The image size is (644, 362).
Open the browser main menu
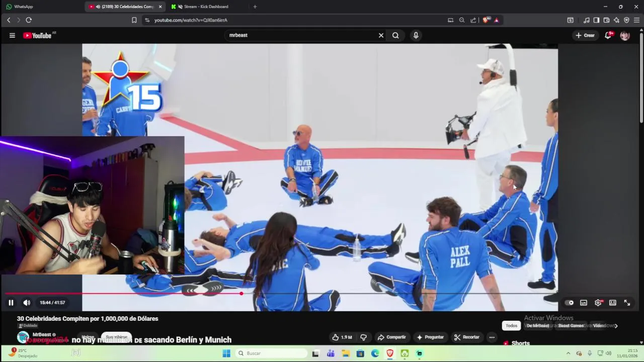636,20
